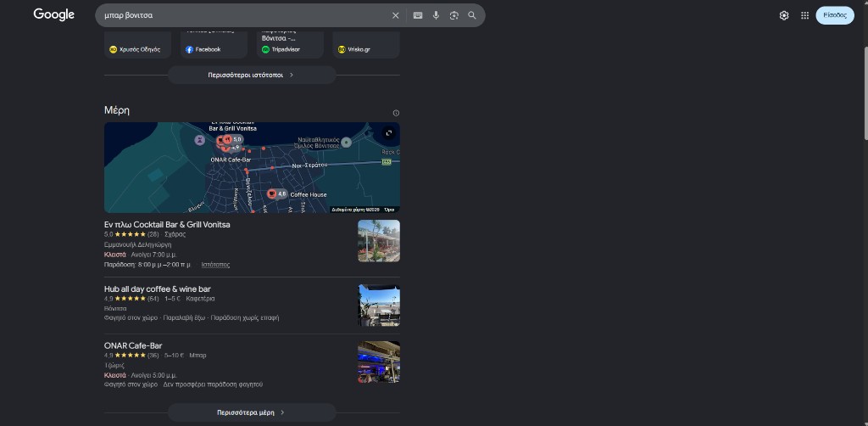Viewport: 868px width, 426px height.
Task: Open the on-screen keyboard icon
Action: tap(418, 15)
